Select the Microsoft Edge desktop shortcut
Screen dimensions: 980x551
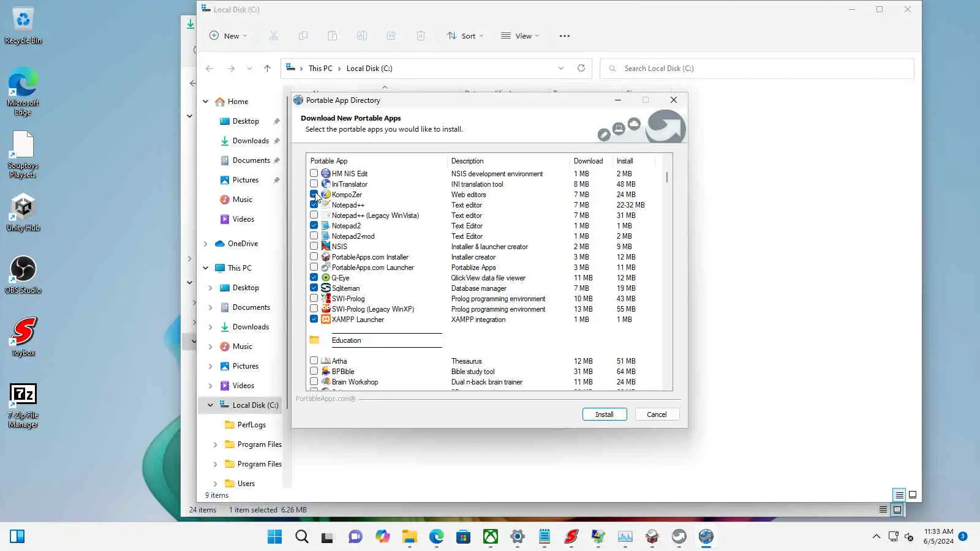click(x=23, y=92)
